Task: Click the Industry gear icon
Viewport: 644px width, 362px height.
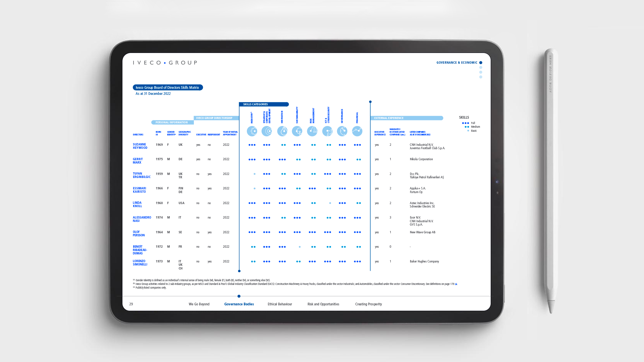Action: point(252,131)
